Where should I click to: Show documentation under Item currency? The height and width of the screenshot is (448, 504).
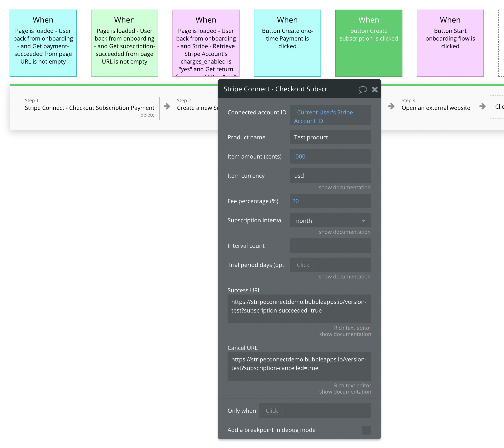click(x=344, y=187)
